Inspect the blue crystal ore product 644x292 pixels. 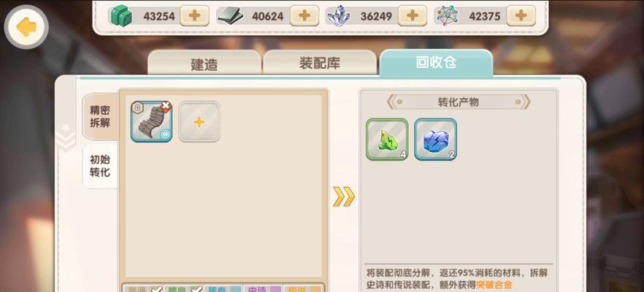coord(435,139)
